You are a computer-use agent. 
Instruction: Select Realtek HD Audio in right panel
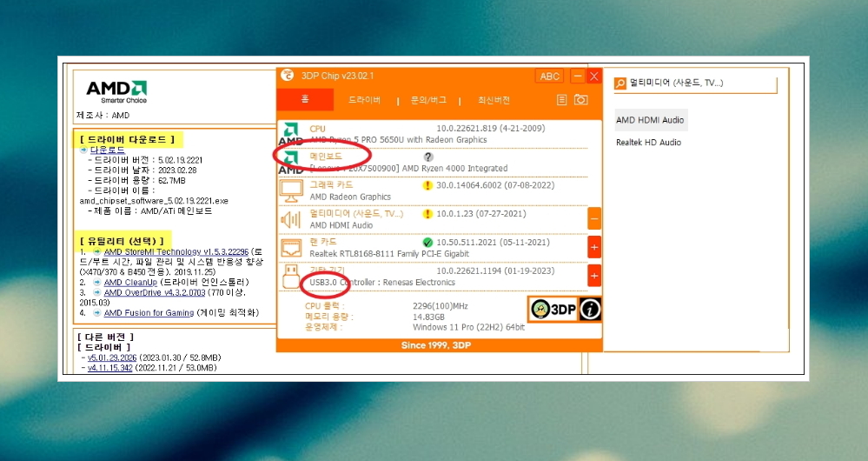648,143
